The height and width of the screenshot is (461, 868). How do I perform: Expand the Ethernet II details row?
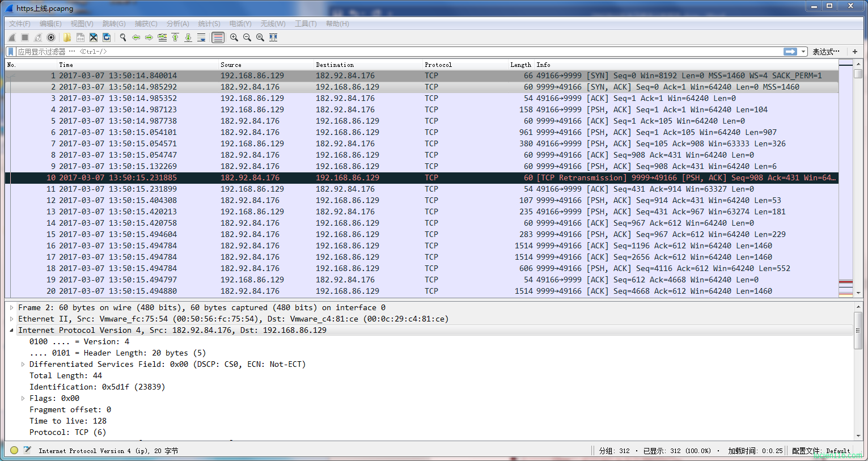(x=11, y=319)
